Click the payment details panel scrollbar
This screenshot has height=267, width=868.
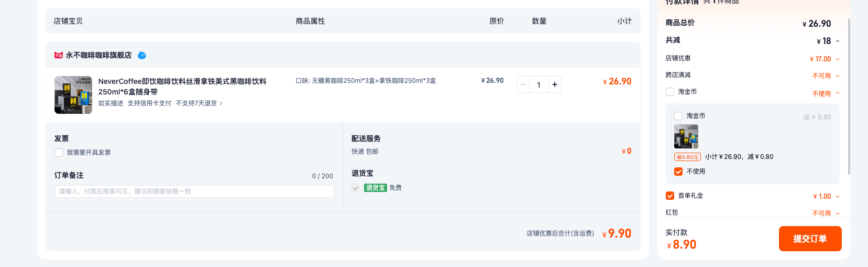(849, 97)
